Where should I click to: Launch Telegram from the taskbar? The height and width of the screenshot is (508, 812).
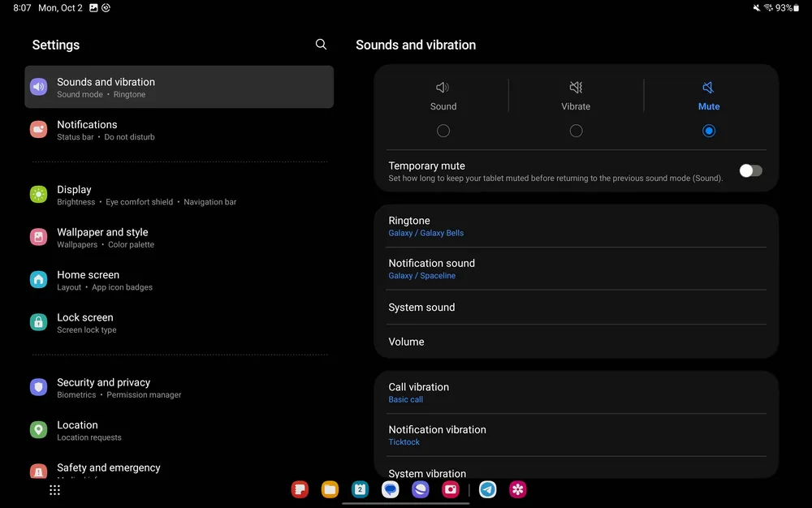[x=487, y=489]
